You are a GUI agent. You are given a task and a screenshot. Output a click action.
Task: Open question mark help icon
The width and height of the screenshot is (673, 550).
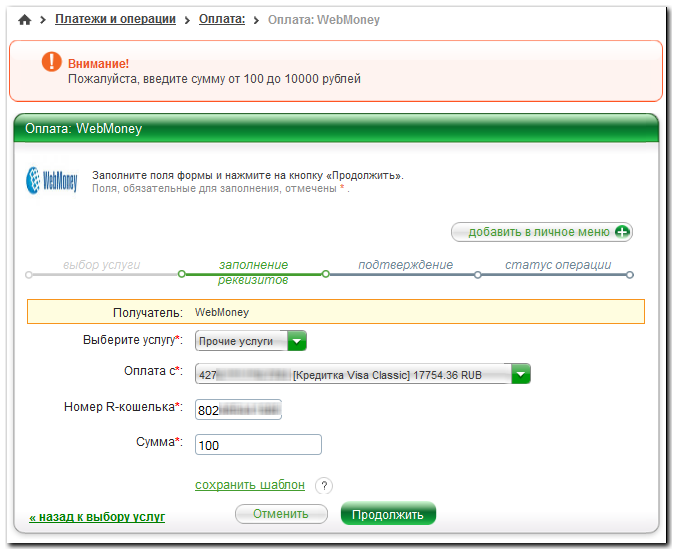pos(324,486)
